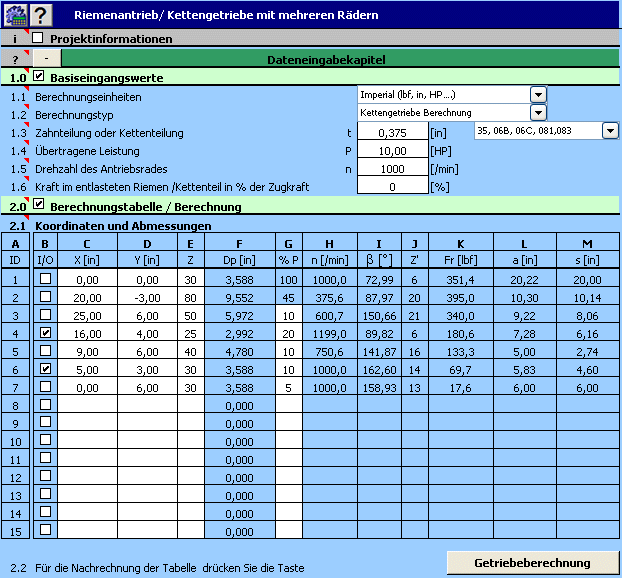Click Z' value 21 in row 3
Viewport: 622px width, 578px height.
[415, 316]
